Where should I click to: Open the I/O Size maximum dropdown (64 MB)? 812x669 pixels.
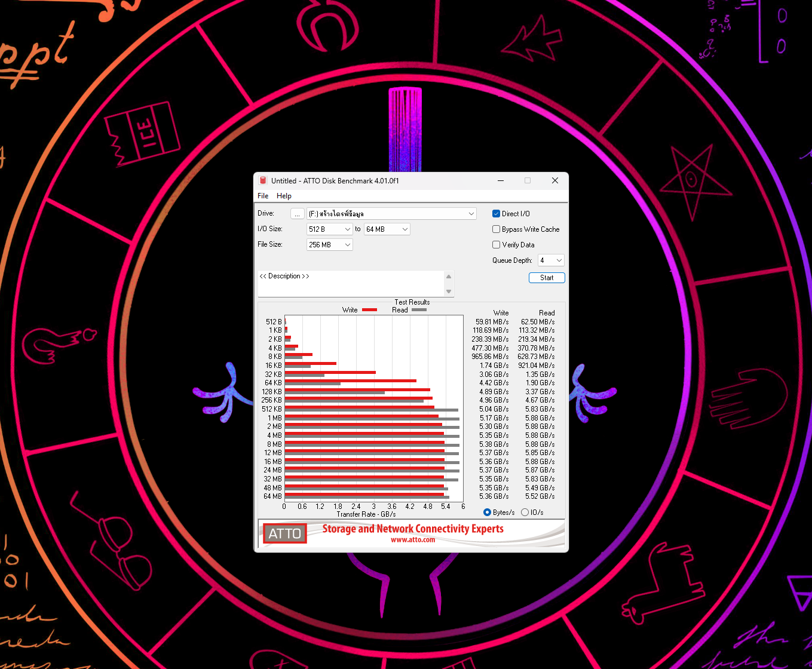tap(387, 229)
